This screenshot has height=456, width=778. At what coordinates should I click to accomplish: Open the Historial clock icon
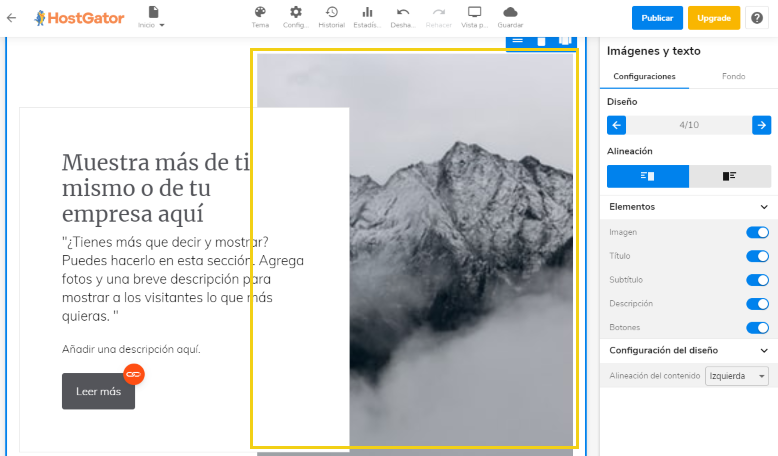coord(331,18)
